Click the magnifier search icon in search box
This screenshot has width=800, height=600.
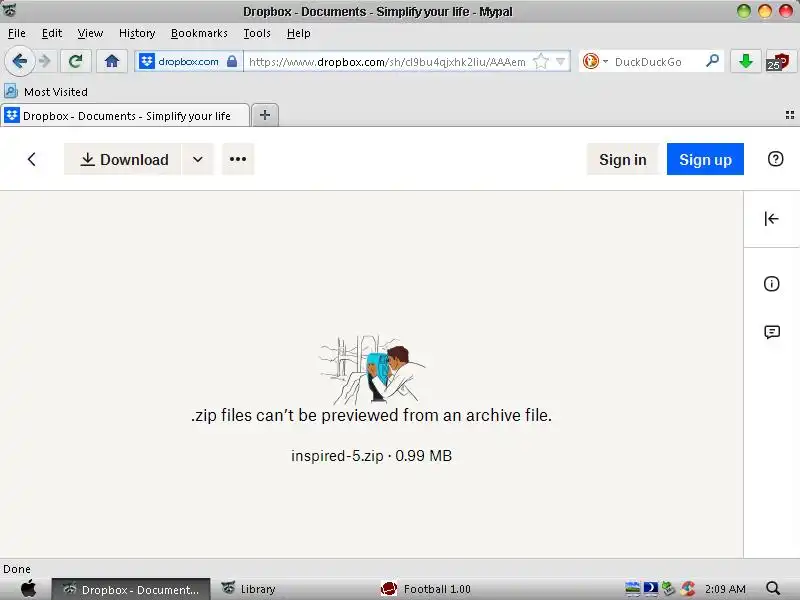tap(712, 61)
